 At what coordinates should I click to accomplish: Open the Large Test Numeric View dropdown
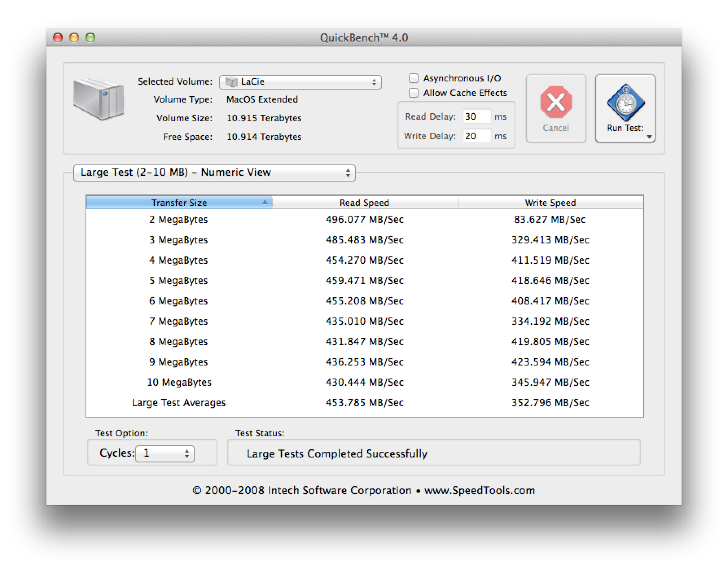pos(215,173)
